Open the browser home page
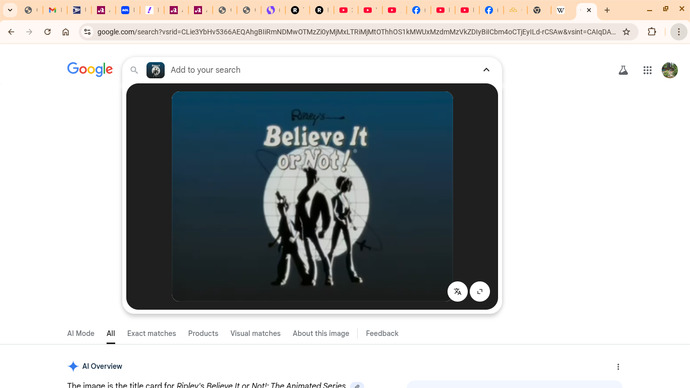The image size is (690, 388). click(x=66, y=32)
